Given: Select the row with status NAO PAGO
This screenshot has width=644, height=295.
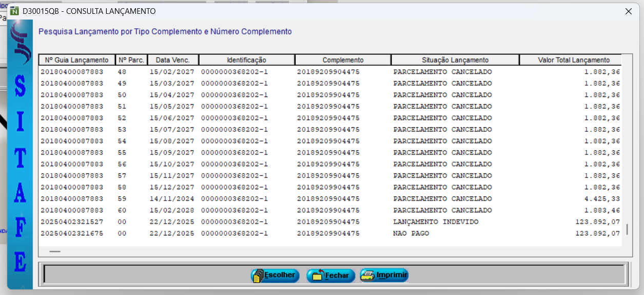Looking at the screenshot, I should pyautogui.click(x=328, y=233).
